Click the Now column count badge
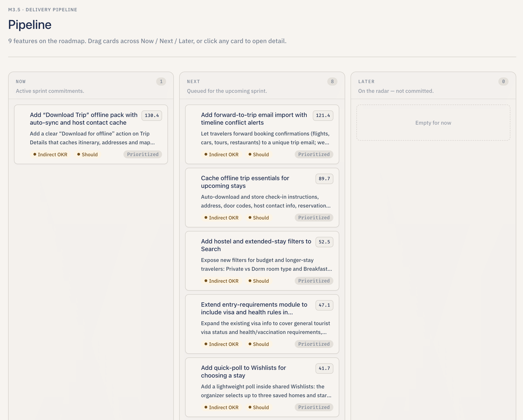523x420 pixels. pos(161,82)
